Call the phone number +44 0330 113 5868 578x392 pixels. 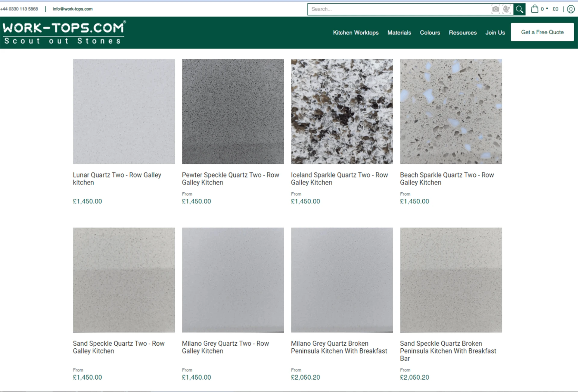tap(19, 9)
